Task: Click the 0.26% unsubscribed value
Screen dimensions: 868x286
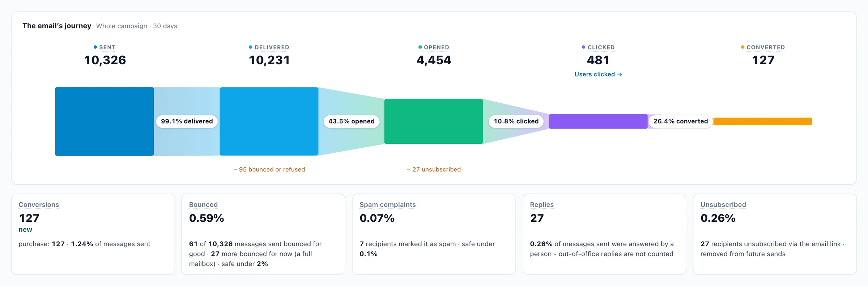Action: click(x=718, y=218)
